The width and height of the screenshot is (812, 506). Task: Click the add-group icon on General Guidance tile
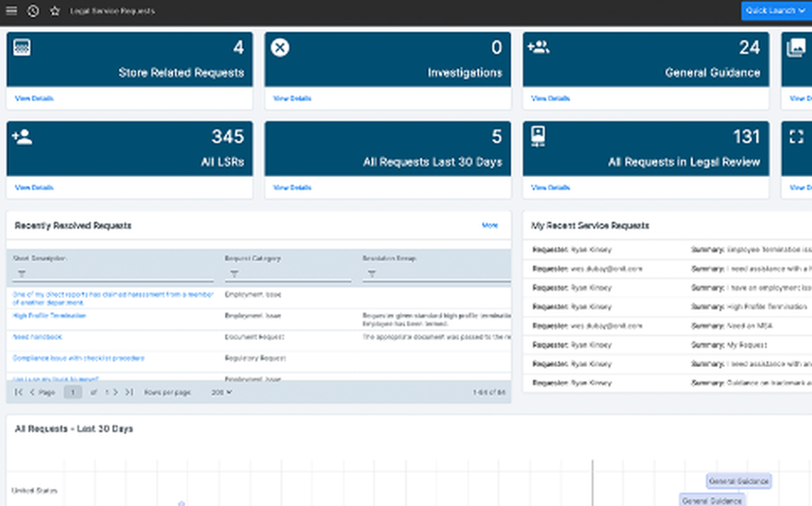pyautogui.click(x=538, y=47)
